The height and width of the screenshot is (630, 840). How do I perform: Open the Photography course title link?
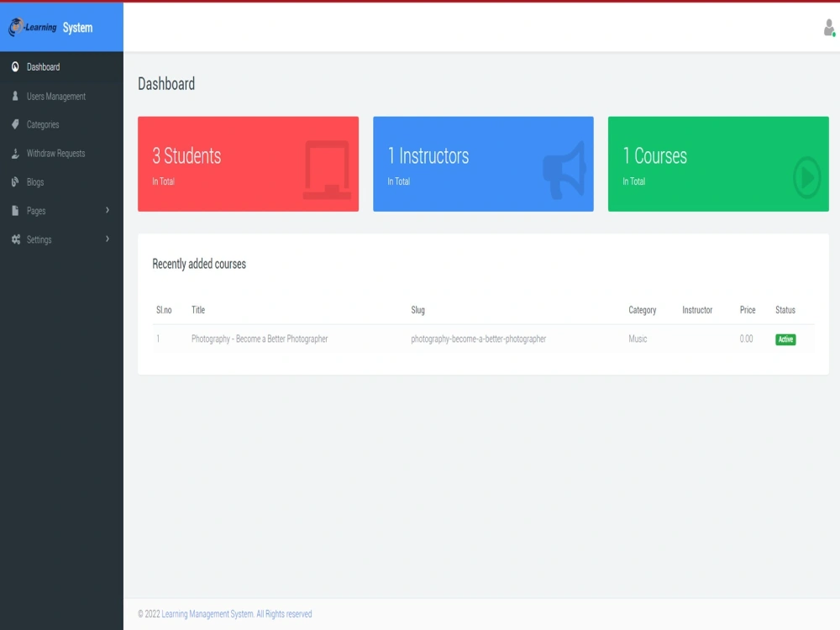point(260,339)
